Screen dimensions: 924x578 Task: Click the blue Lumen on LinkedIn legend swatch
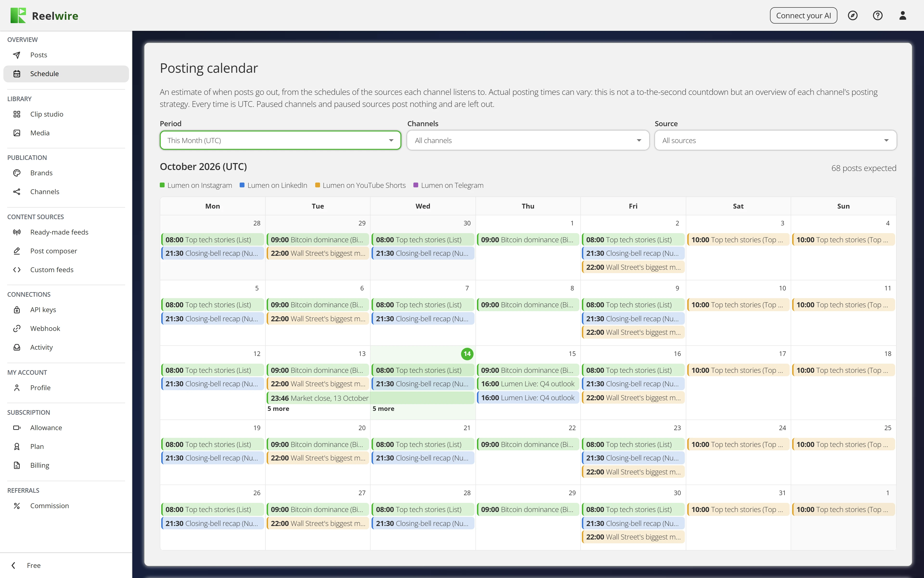point(242,185)
